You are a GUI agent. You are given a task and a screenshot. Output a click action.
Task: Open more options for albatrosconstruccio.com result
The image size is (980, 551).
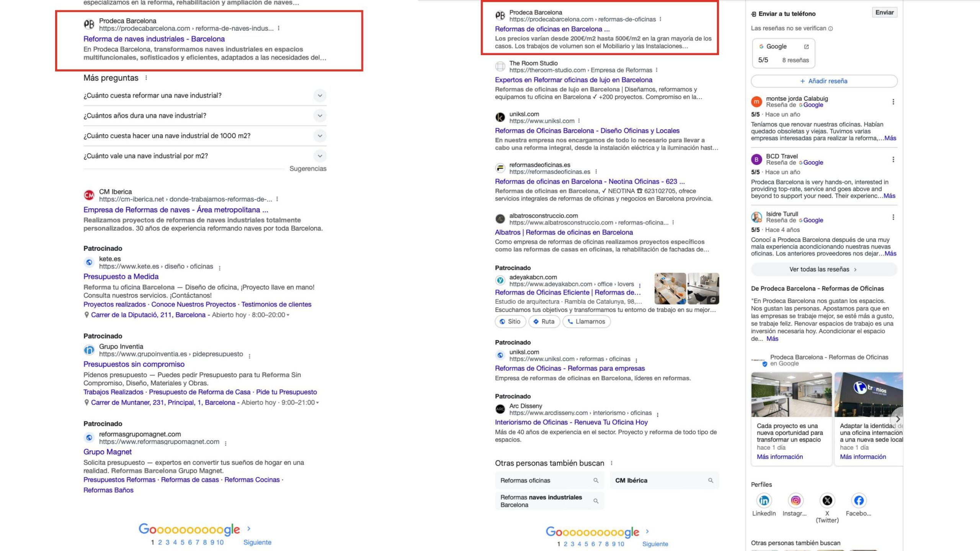[x=673, y=222]
